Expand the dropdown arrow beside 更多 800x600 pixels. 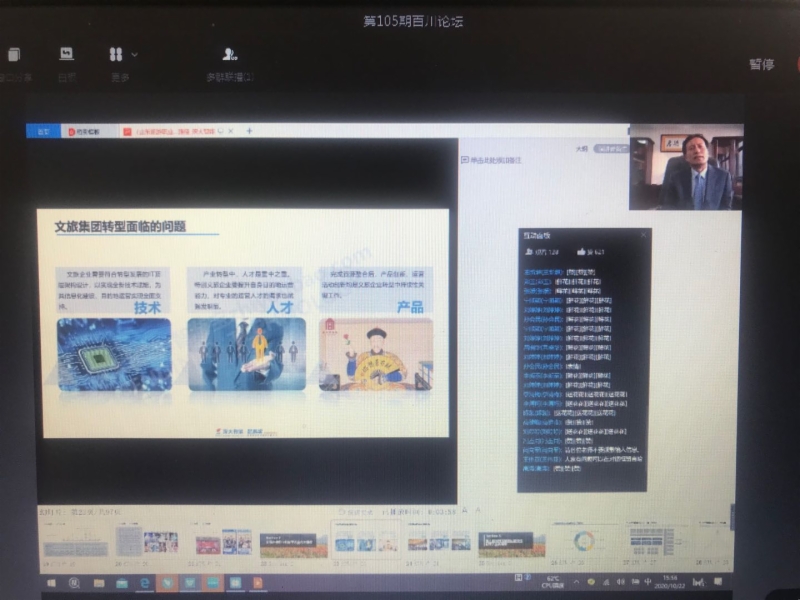134,54
